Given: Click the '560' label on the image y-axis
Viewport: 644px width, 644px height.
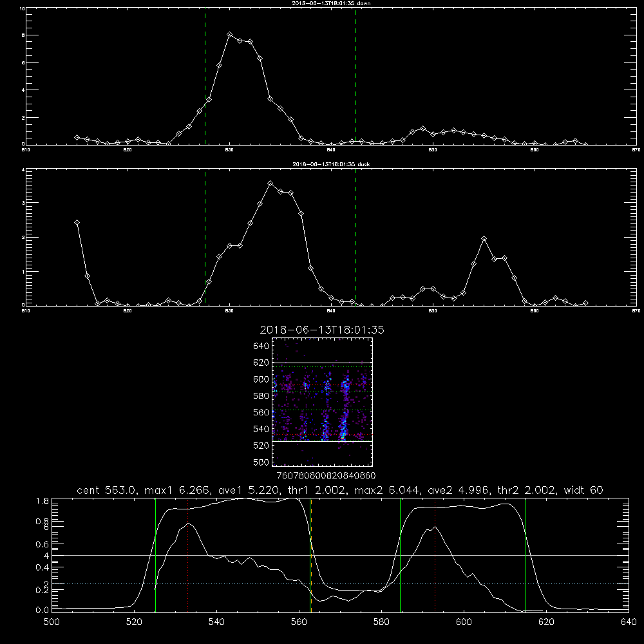Looking at the screenshot, I should [x=261, y=412].
